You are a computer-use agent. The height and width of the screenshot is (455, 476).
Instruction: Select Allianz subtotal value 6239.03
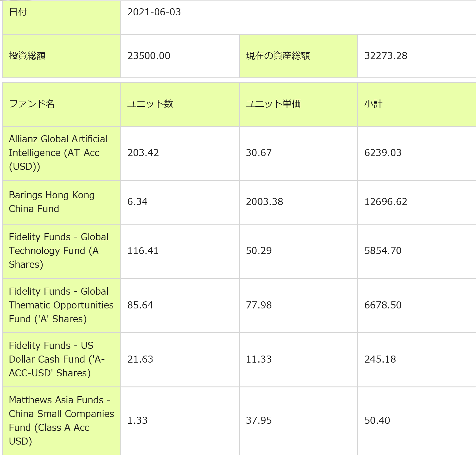[383, 153]
